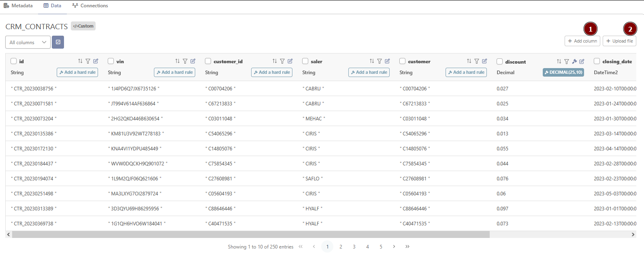644x257 pixels.
Task: Sort by the id column
Action: 80,61
